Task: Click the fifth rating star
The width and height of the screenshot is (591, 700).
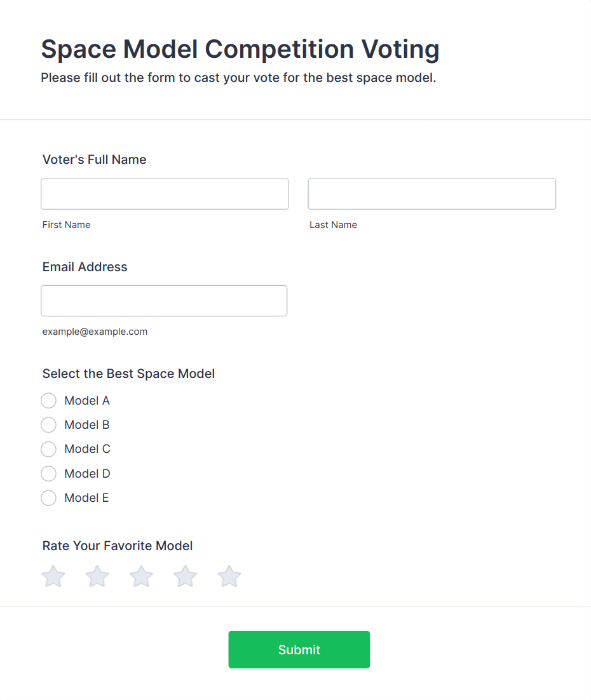Action: pos(229,577)
